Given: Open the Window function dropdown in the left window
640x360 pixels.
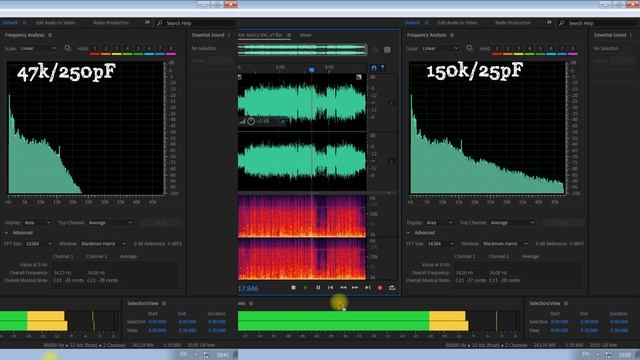Looking at the screenshot, I should 103,244.
